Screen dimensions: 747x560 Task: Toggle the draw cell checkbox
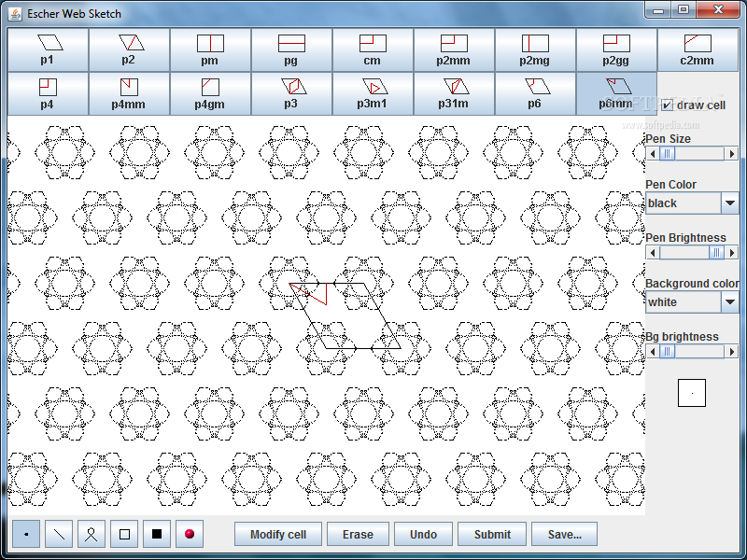coord(668,105)
